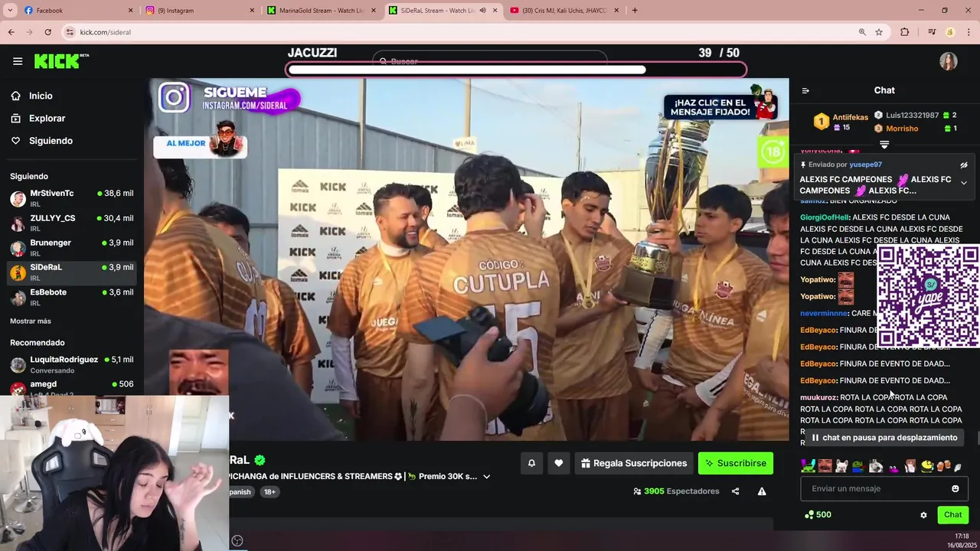980x551 pixels.
Task: Bookmark this page with the star icon
Action: pos(879,32)
